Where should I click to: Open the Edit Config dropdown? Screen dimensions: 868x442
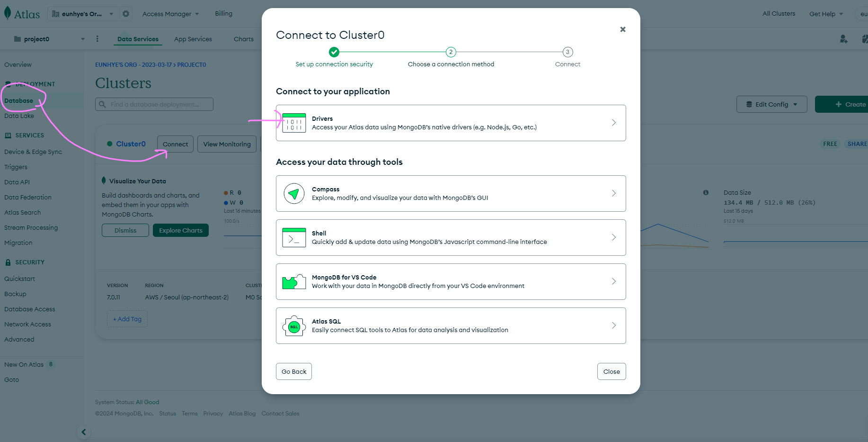tap(772, 104)
